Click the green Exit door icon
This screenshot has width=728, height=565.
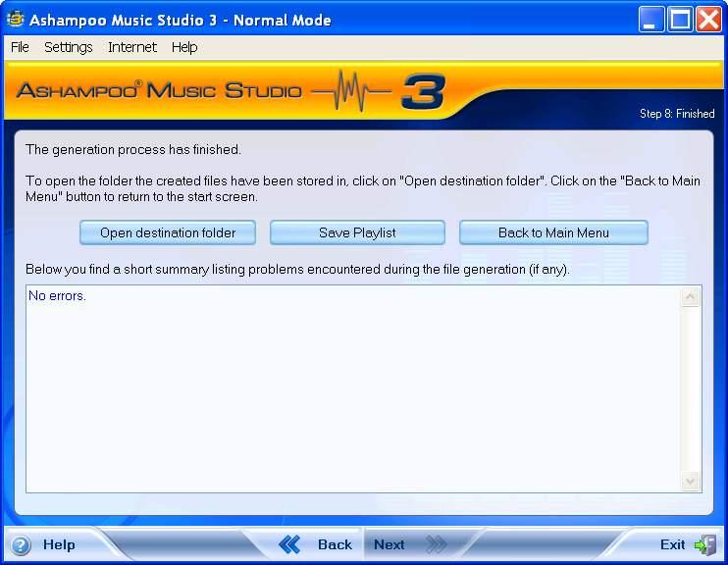click(704, 544)
